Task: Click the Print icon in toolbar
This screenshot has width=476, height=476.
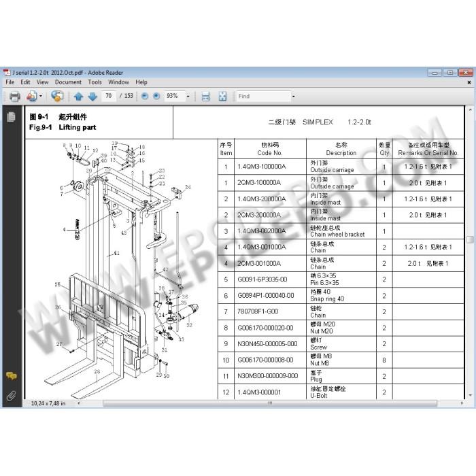Action: point(14,97)
